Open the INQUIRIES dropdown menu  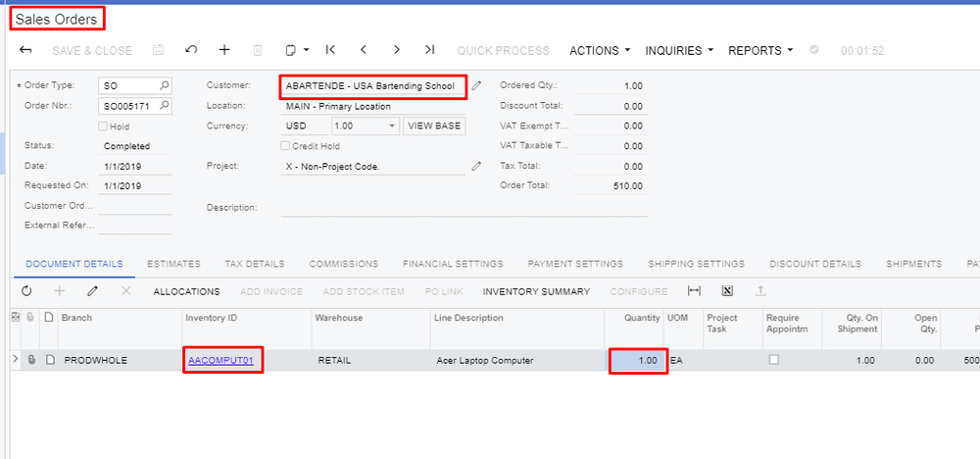click(679, 51)
